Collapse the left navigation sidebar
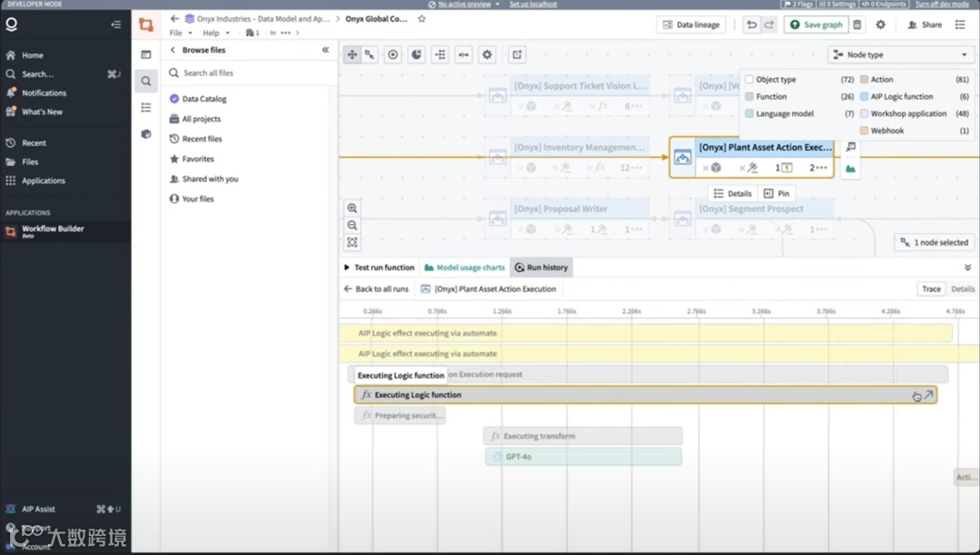 coord(116,25)
